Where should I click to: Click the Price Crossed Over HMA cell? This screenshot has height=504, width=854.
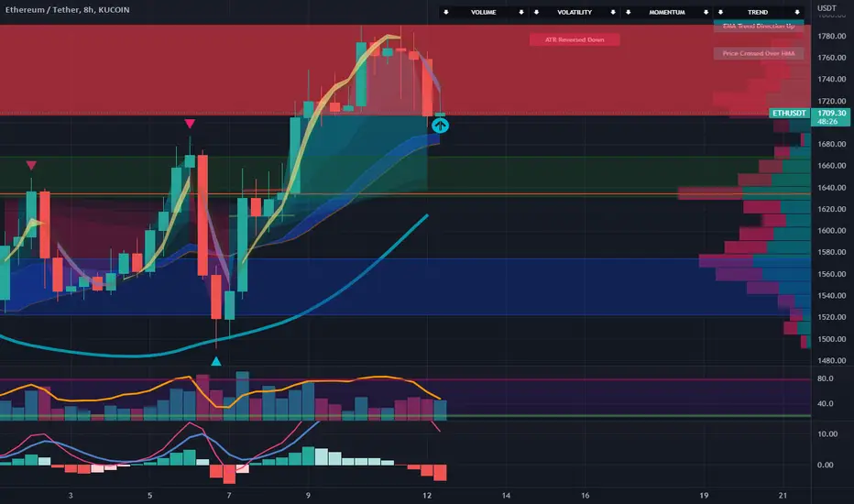[758, 53]
